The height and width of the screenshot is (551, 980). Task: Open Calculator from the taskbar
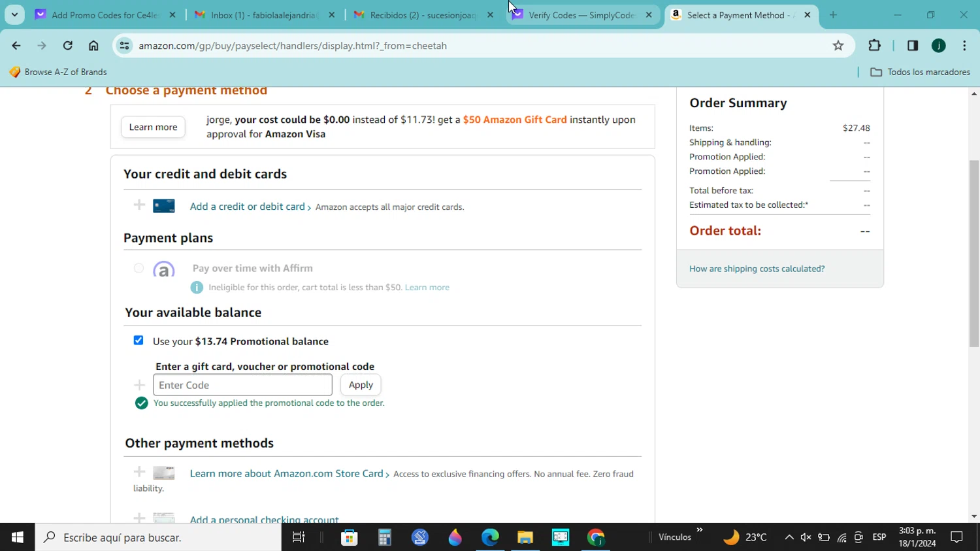385,537
